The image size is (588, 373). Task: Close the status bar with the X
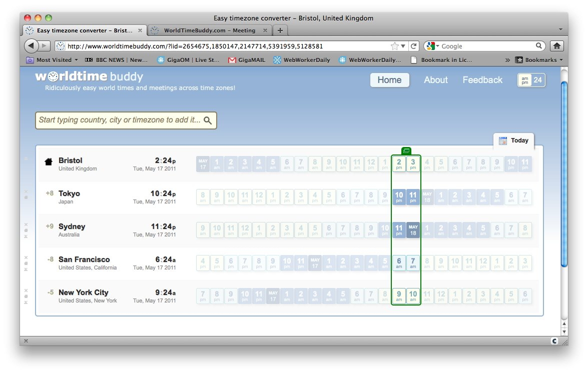click(26, 341)
